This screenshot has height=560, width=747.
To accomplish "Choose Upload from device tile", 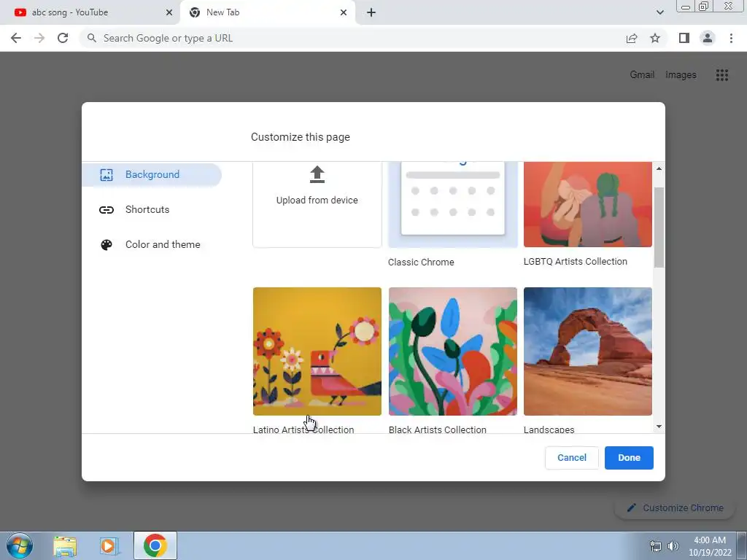I will coord(317,204).
